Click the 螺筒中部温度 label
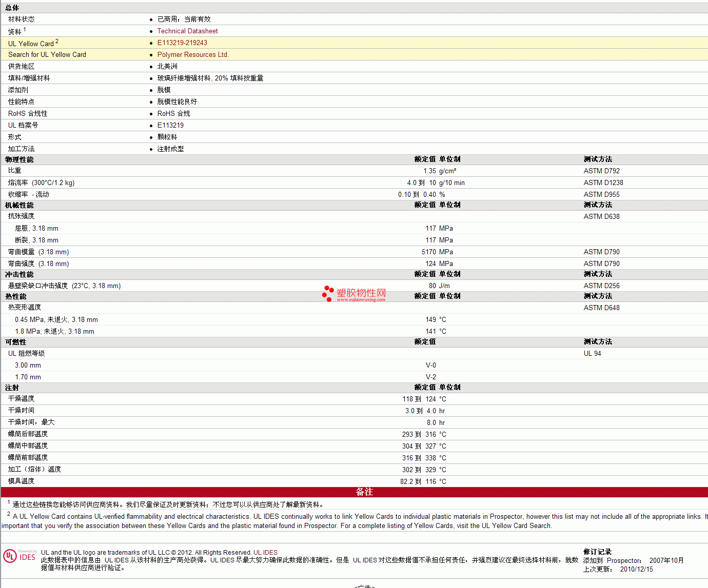708x588 pixels. [x=28, y=446]
